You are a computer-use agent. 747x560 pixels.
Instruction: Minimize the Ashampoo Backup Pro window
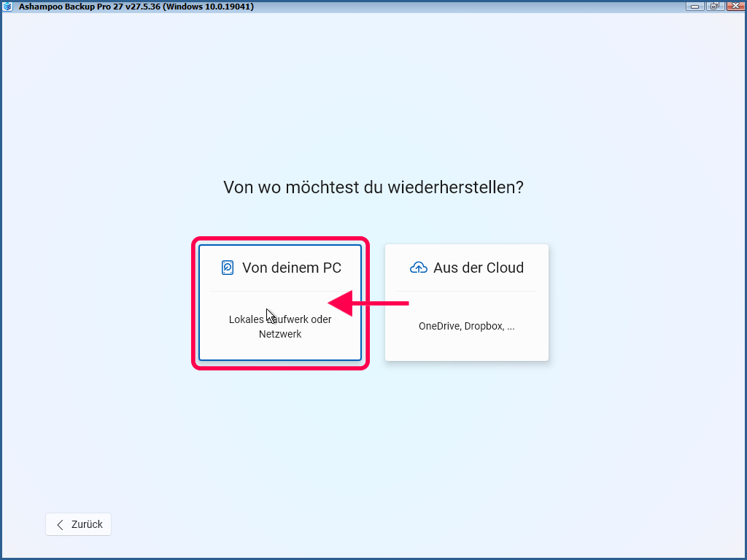pyautogui.click(x=695, y=6)
